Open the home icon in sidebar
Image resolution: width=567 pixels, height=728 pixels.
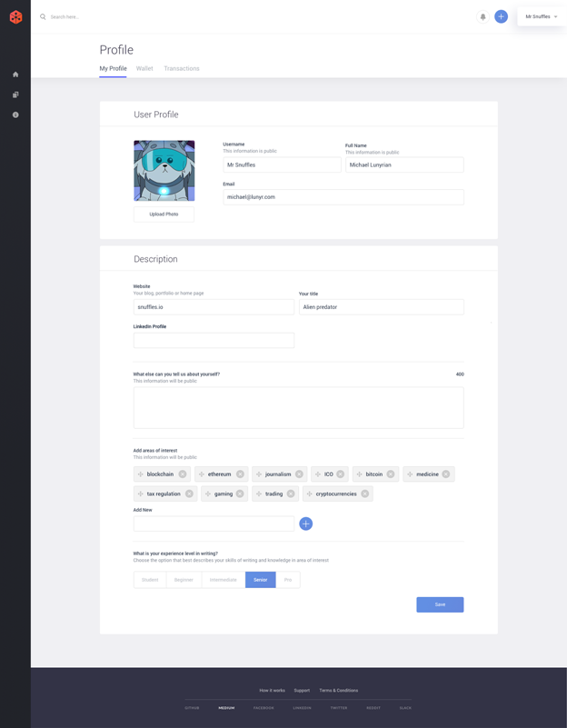(15, 75)
